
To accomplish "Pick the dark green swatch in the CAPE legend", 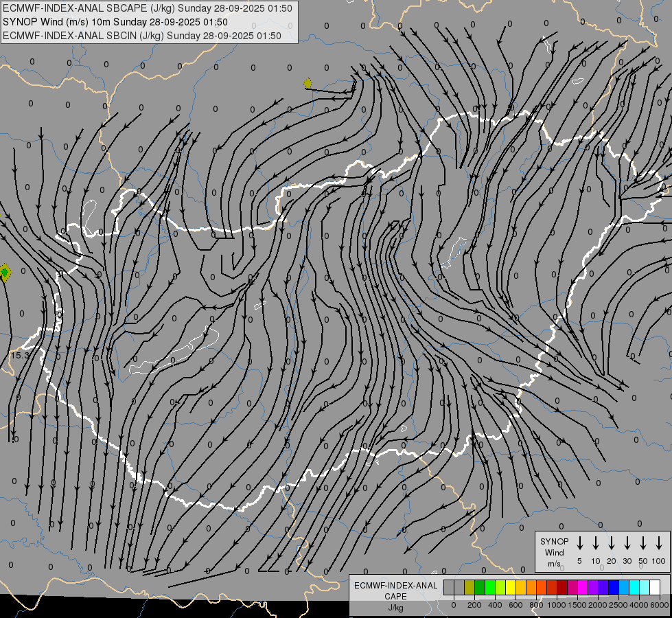I will [480, 587].
